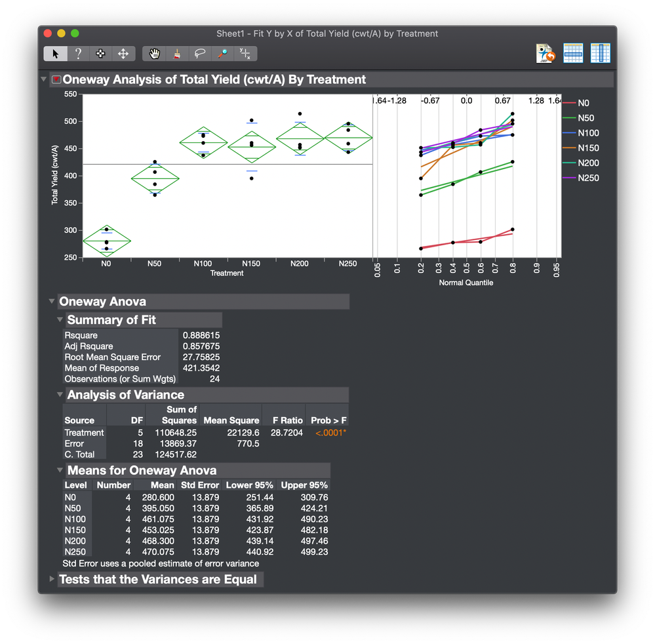655x644 pixels.
Task: Click the Upper 95% value 499.23
Action: [314, 552]
